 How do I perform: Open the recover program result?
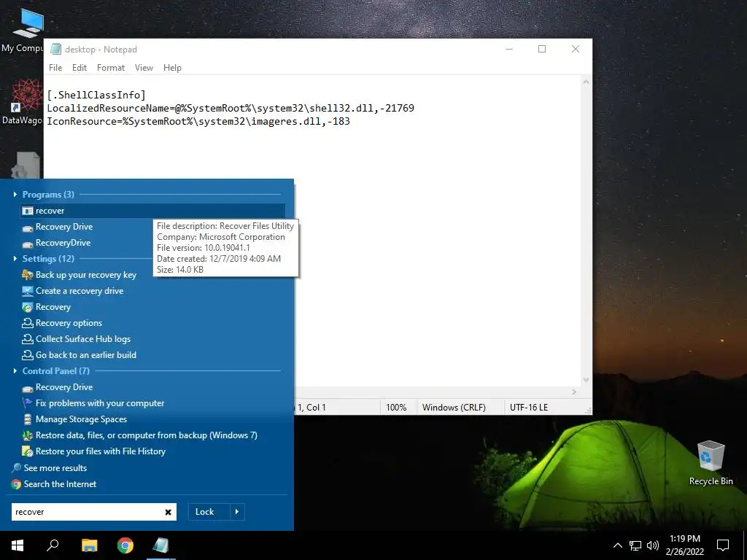(152, 211)
